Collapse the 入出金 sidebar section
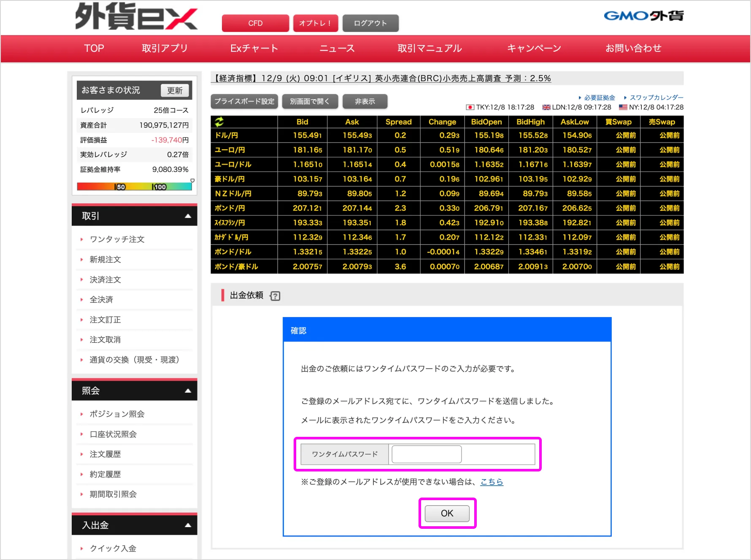Screen dimensions: 751x560 click(188, 525)
